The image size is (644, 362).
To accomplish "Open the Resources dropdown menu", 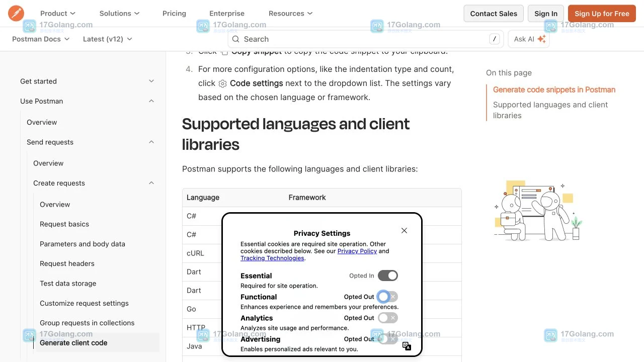I will click(291, 14).
